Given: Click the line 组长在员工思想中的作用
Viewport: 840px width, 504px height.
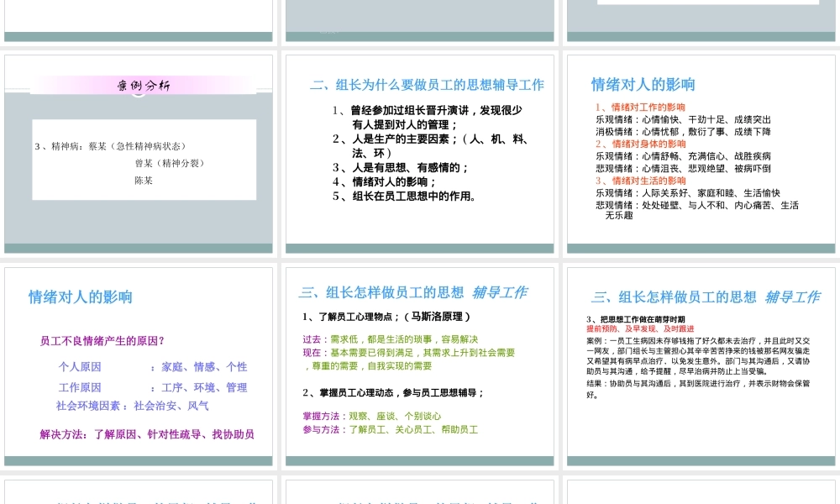Looking at the screenshot, I should pyautogui.click(x=405, y=196).
